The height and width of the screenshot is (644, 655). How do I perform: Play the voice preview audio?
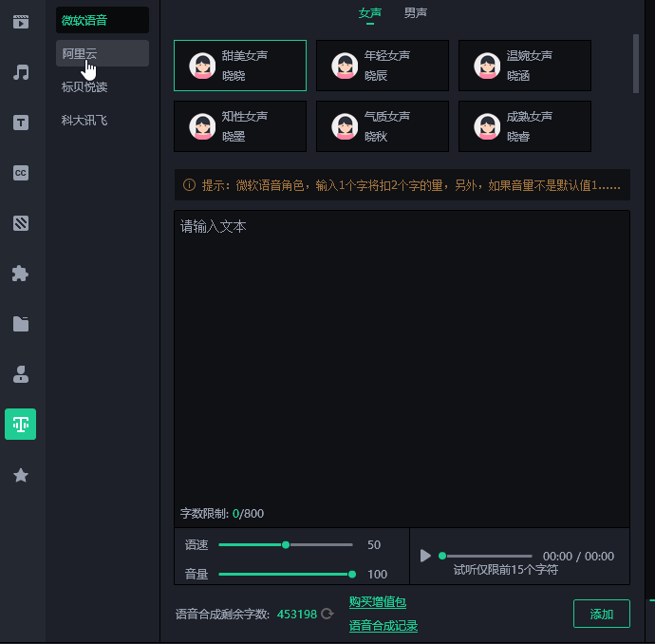(425, 556)
